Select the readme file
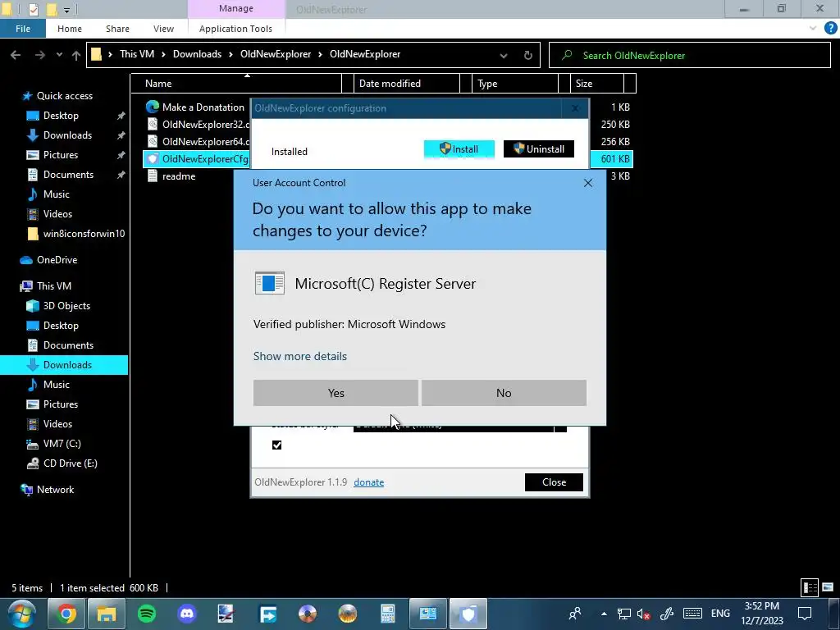 (171, 176)
